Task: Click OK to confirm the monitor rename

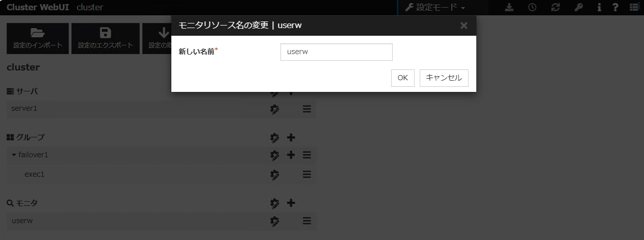Action: [402, 78]
